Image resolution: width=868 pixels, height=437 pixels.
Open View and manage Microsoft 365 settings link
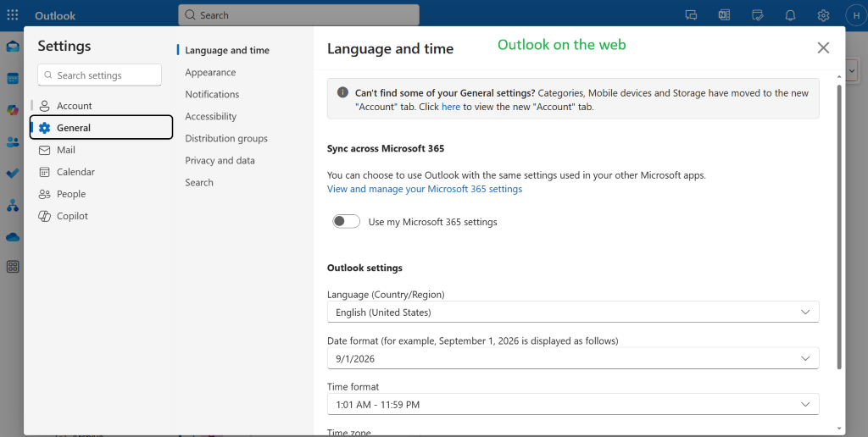[425, 189]
